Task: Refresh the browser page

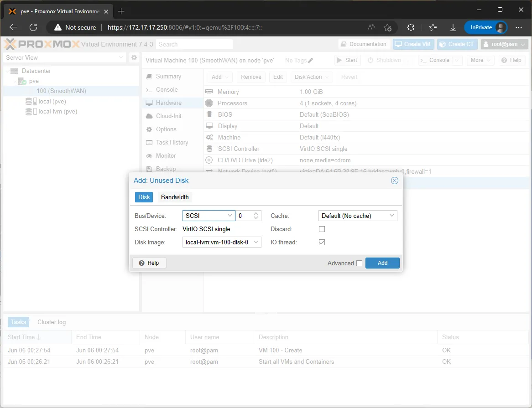Action: coord(33,27)
